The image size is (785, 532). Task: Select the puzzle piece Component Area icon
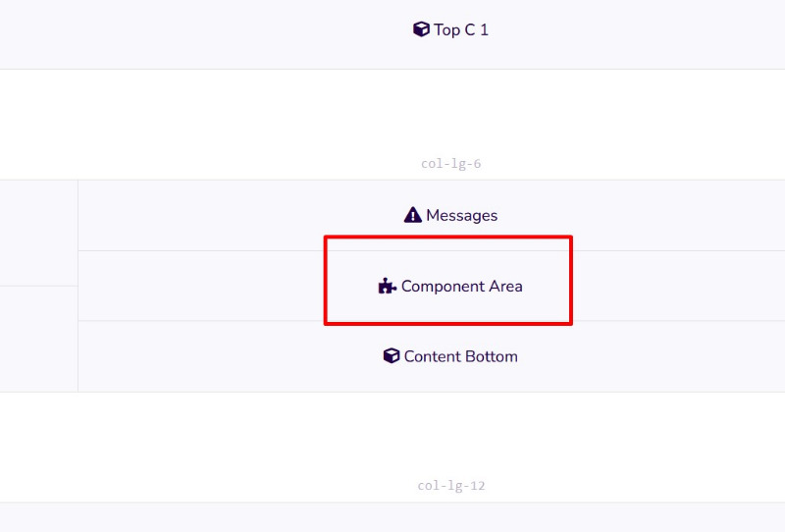(x=387, y=286)
